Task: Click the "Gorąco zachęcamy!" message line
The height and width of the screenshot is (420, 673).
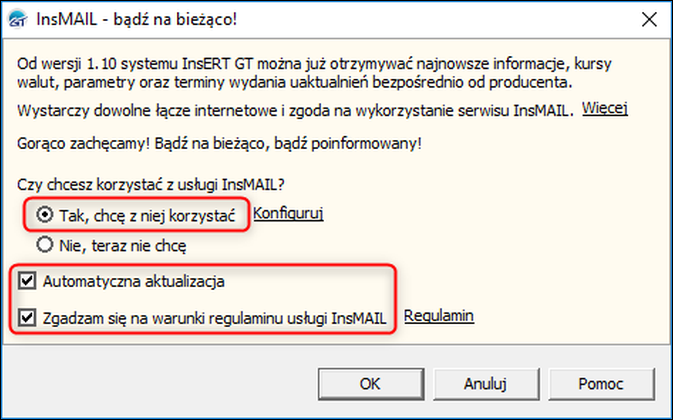Action: [219, 143]
